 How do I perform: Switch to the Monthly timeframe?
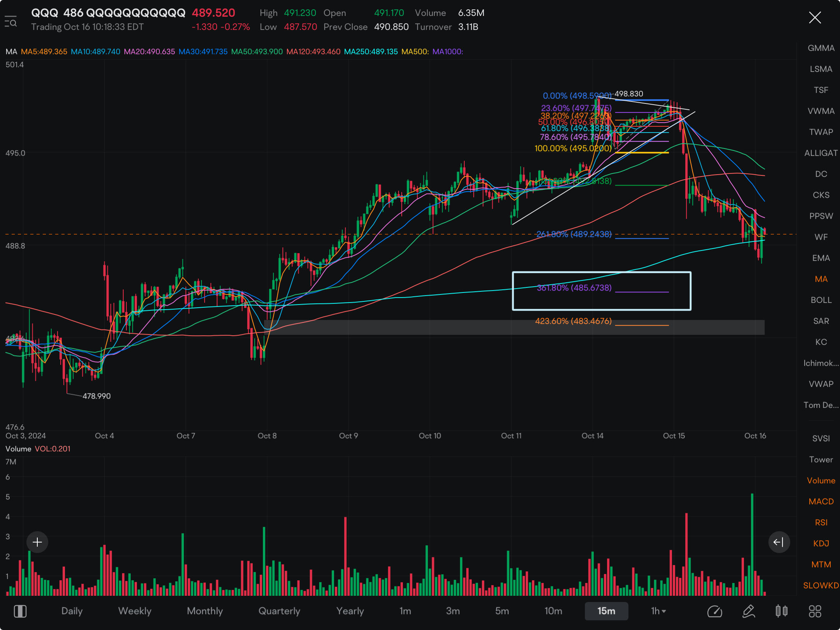(205, 611)
